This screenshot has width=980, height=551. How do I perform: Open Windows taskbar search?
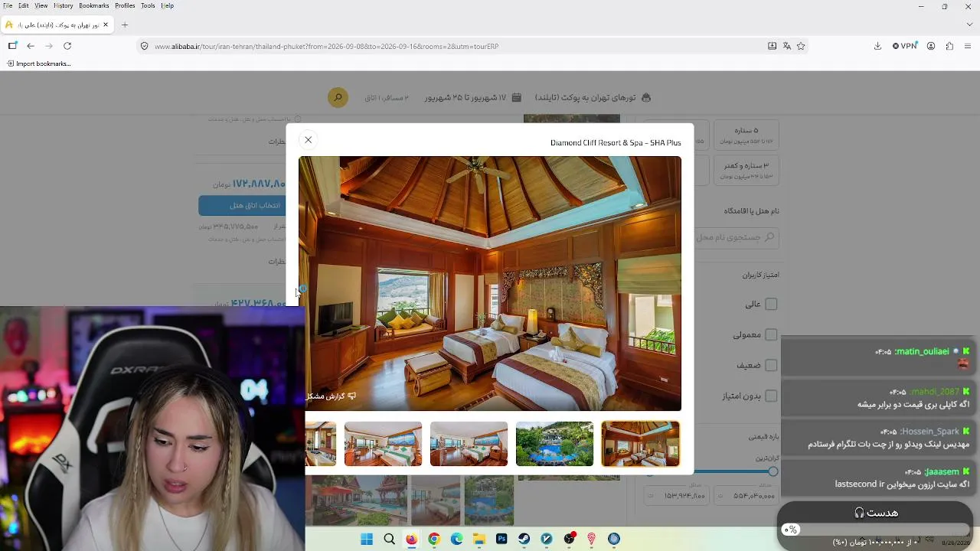(x=389, y=539)
